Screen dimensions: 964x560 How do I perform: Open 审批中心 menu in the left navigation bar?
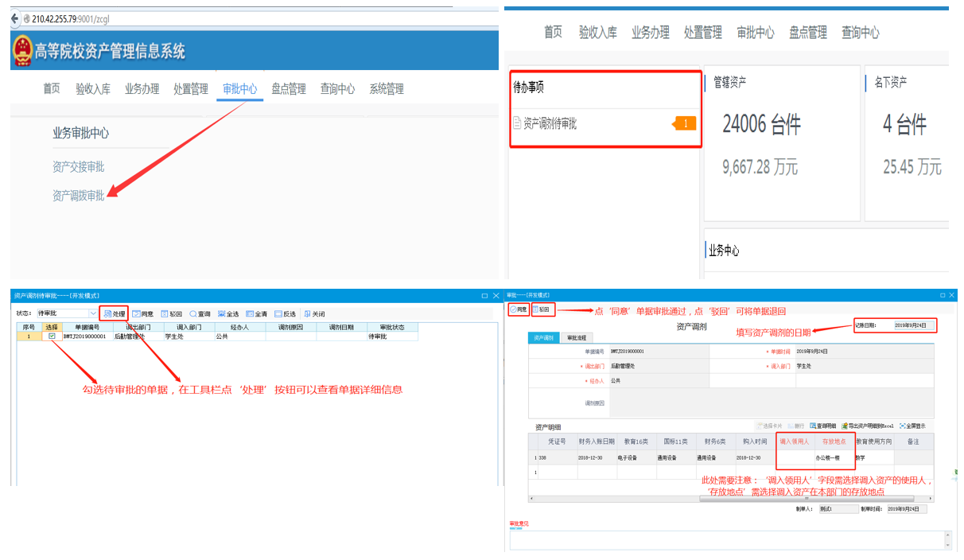239,89
